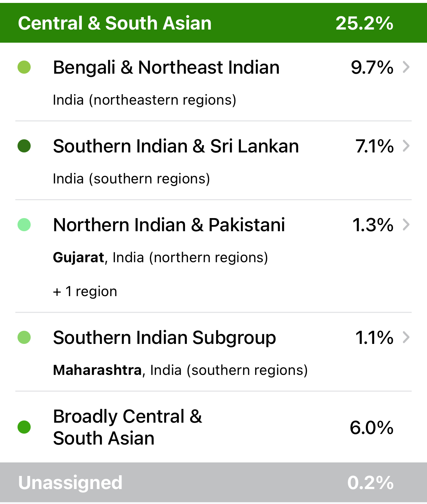Select the Unassigned section header

coord(213,482)
